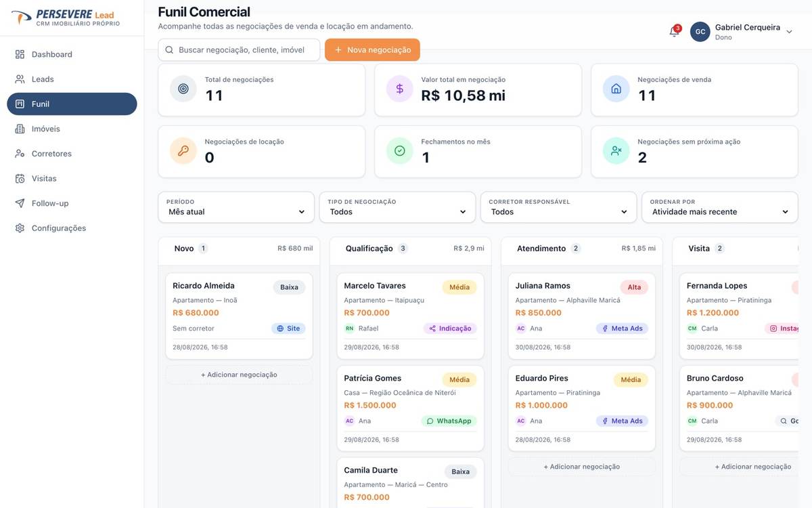The width and height of the screenshot is (812, 508).
Task: Open the Imóveis section
Action: [x=72, y=129]
